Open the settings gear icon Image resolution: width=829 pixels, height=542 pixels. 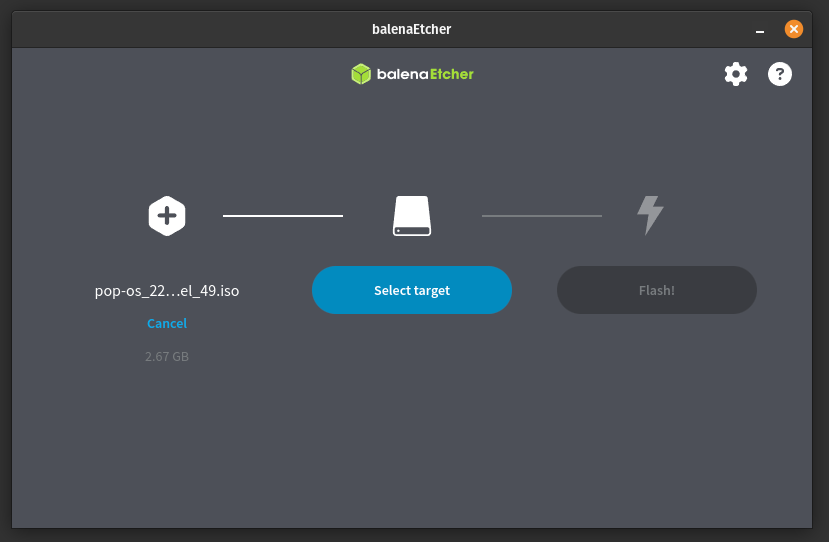pyautogui.click(x=735, y=74)
